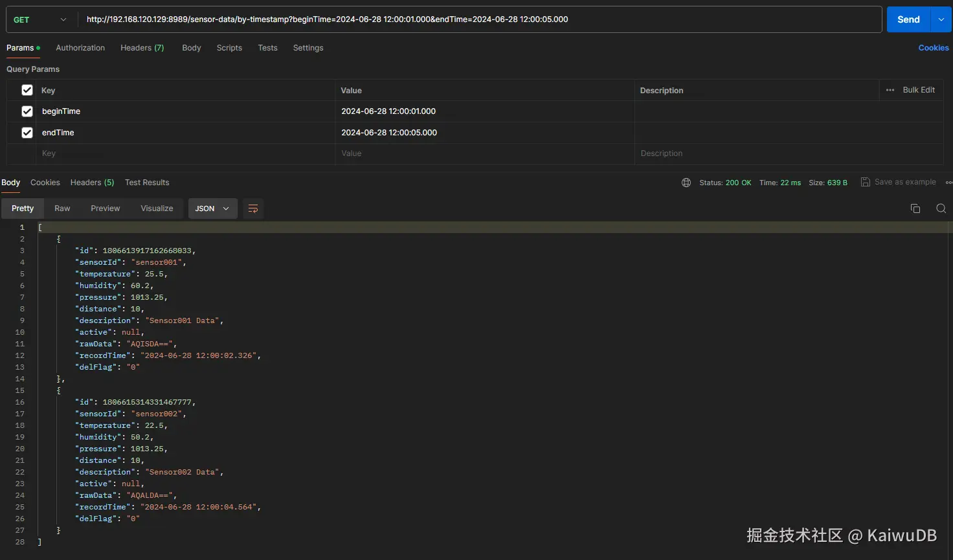Expand the Send button arrow dropdown

tap(941, 19)
